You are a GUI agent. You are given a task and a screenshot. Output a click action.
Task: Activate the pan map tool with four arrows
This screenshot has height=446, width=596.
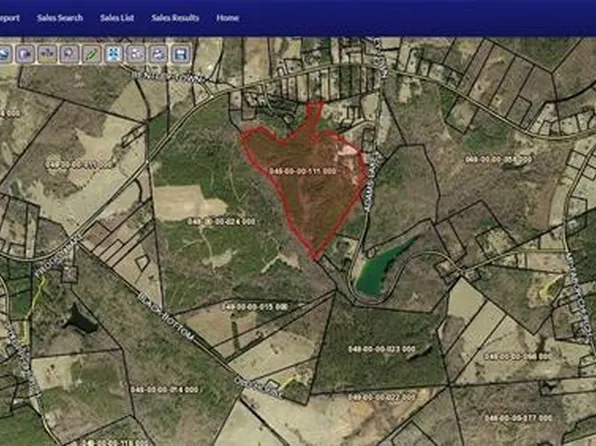[x=48, y=54]
